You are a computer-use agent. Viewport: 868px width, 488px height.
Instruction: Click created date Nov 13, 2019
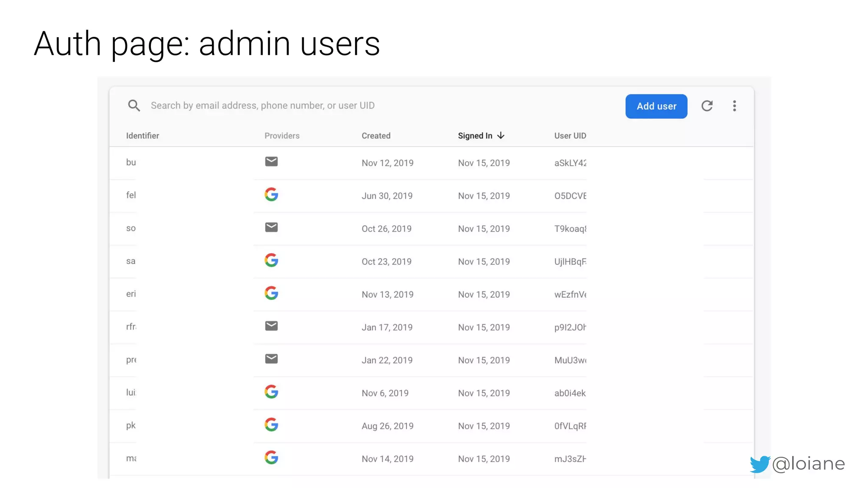pos(387,294)
